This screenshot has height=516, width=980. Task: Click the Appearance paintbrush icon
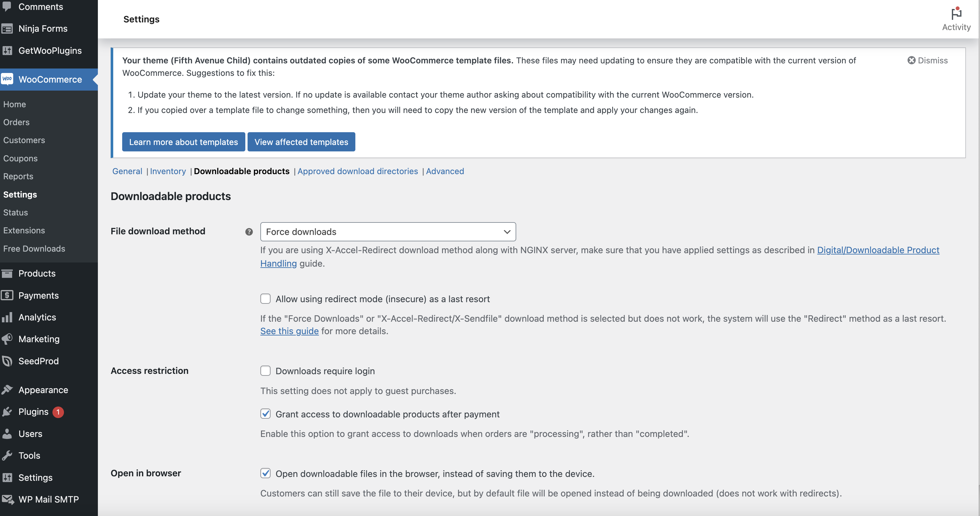(x=7, y=390)
